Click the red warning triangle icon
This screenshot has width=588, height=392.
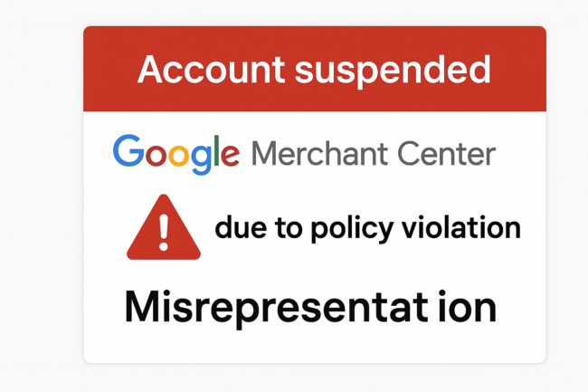(163, 229)
